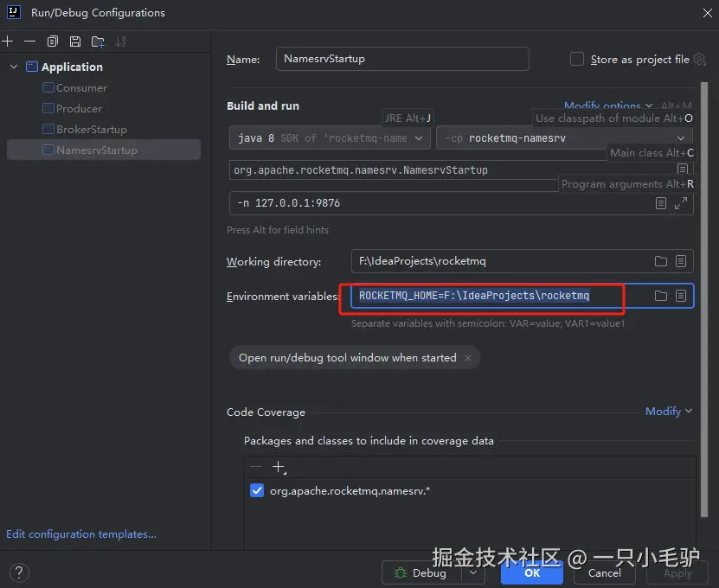719x588 pixels.
Task: Add coverage package or class
Action: pyautogui.click(x=279, y=467)
